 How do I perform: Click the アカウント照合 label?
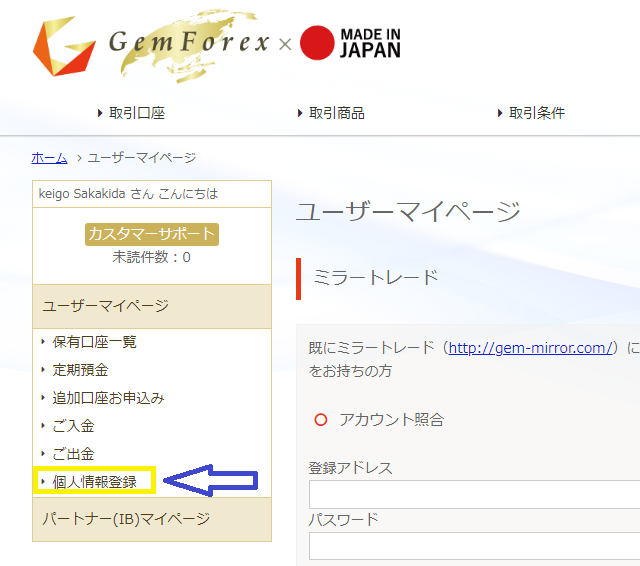click(x=391, y=420)
